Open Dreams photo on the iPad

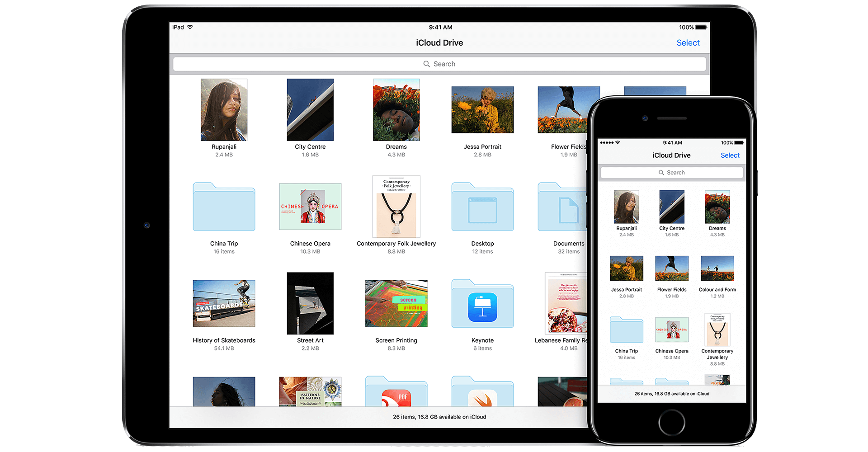pyautogui.click(x=396, y=110)
